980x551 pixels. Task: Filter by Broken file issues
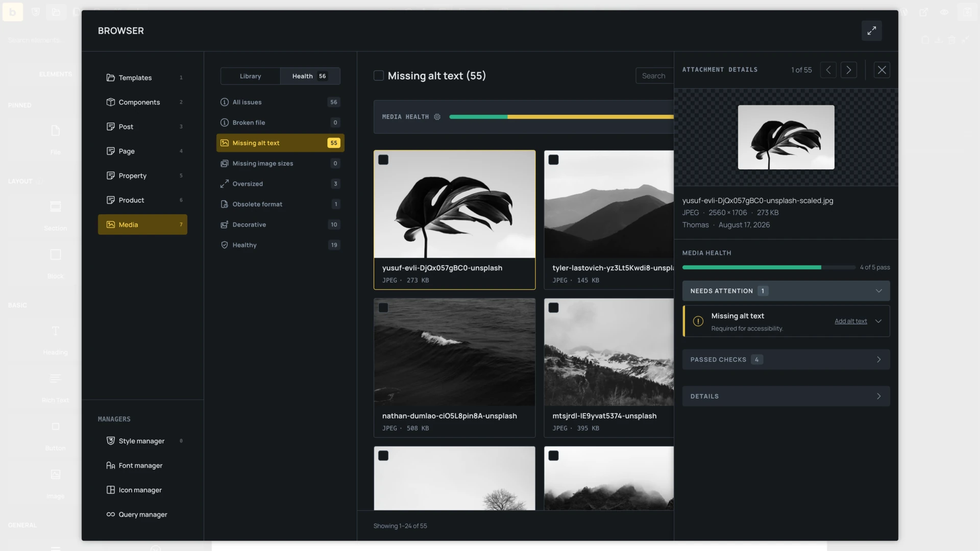click(x=280, y=122)
